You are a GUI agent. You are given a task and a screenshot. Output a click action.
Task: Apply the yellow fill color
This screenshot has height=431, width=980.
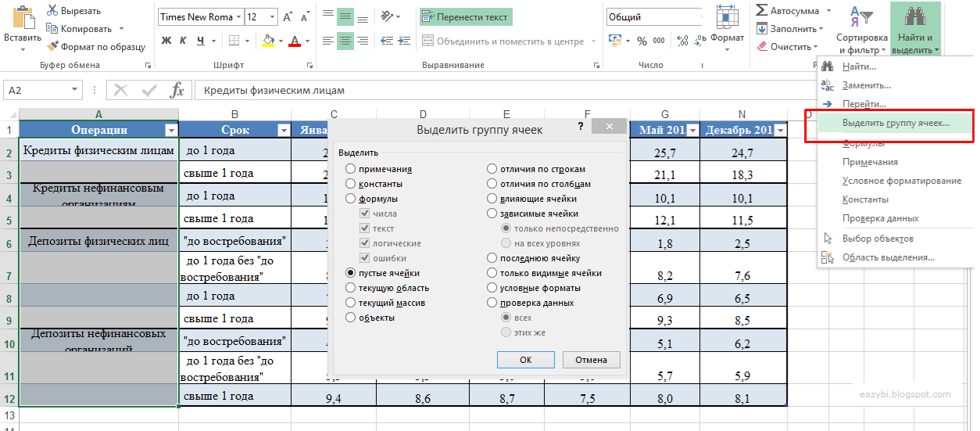(268, 41)
